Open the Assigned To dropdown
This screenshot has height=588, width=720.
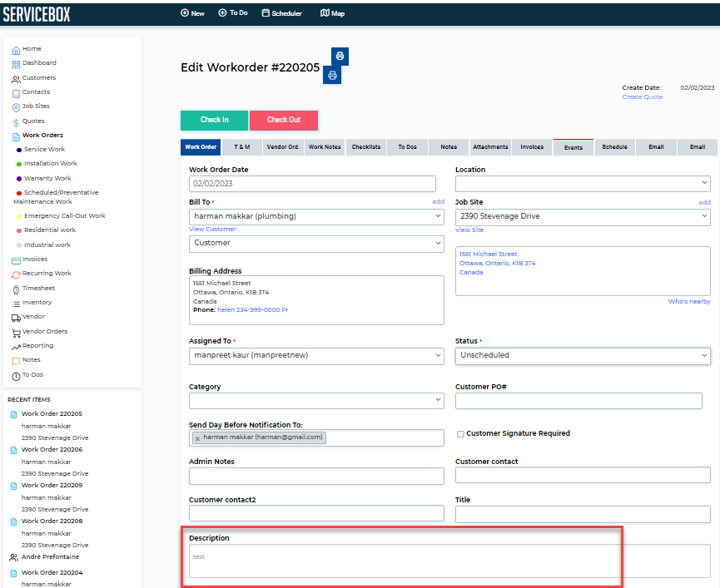(316, 356)
